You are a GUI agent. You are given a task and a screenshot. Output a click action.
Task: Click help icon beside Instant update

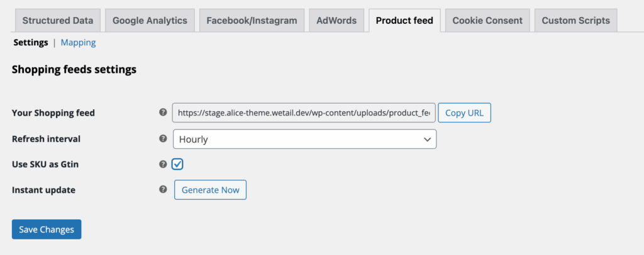163,189
